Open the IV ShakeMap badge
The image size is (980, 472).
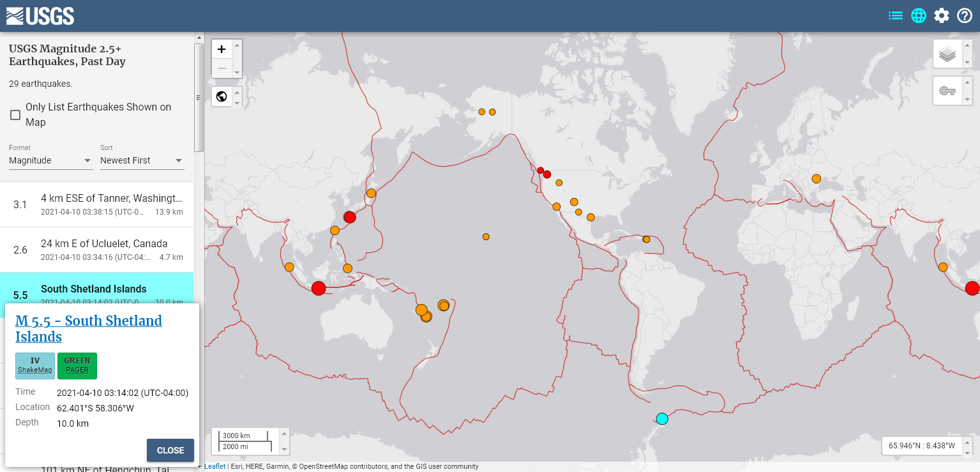[35, 366]
